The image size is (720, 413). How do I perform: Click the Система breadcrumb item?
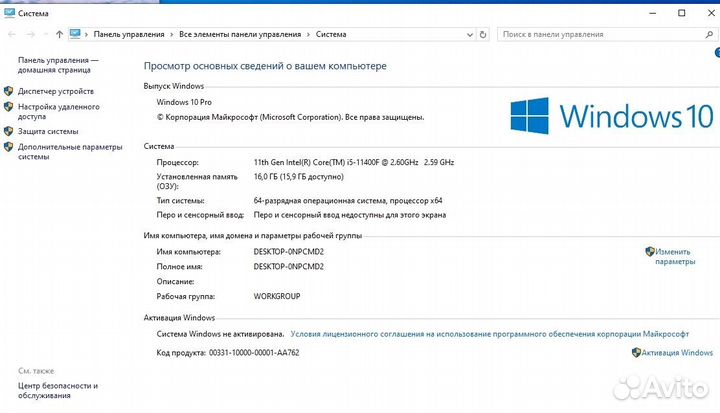coord(331,34)
